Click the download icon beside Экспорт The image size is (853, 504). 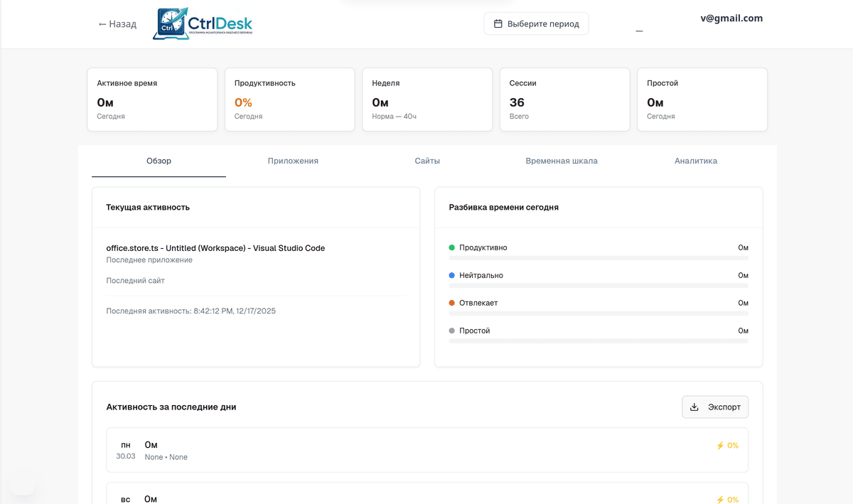pyautogui.click(x=694, y=407)
